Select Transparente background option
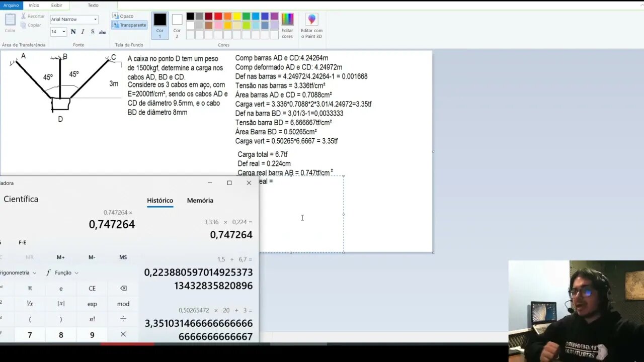This screenshot has width=644, height=362. [129, 25]
